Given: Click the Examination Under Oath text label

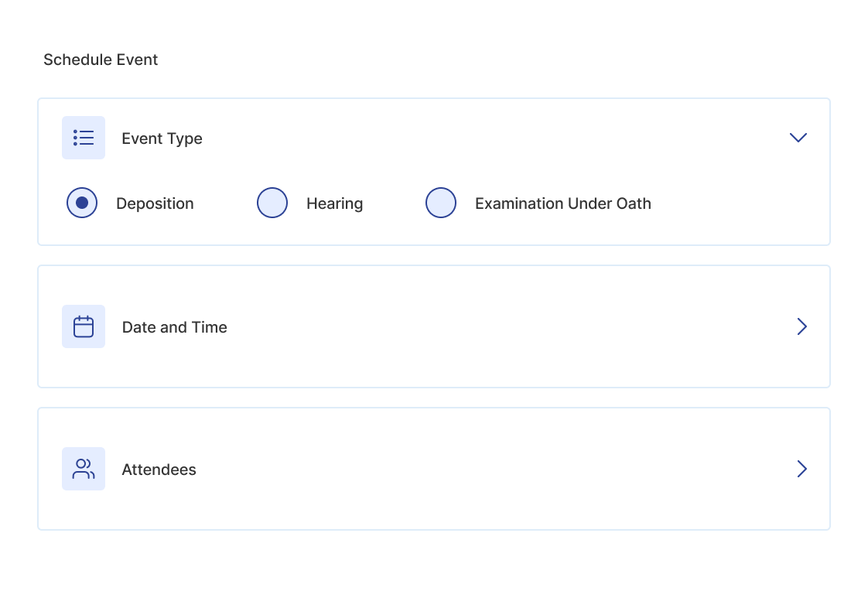Looking at the screenshot, I should tap(562, 203).
